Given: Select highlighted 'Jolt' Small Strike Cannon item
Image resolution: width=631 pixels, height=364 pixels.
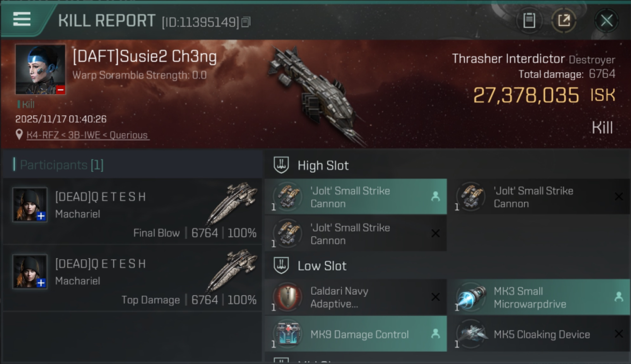Looking at the screenshot, I should pos(356,197).
